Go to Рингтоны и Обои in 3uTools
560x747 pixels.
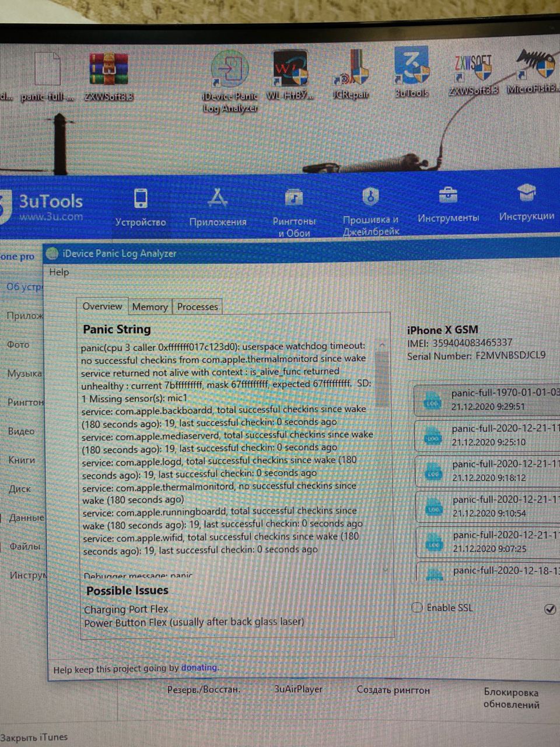point(294,213)
